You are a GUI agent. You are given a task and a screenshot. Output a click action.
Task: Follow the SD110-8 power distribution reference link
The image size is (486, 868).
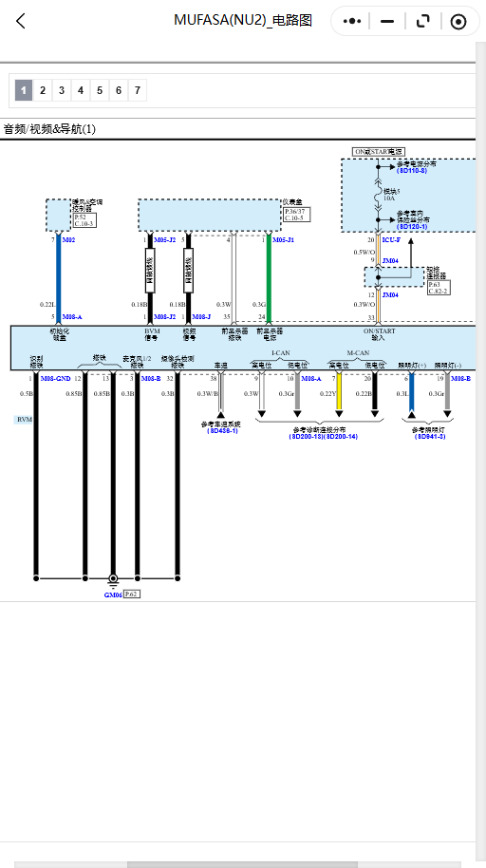411,171
